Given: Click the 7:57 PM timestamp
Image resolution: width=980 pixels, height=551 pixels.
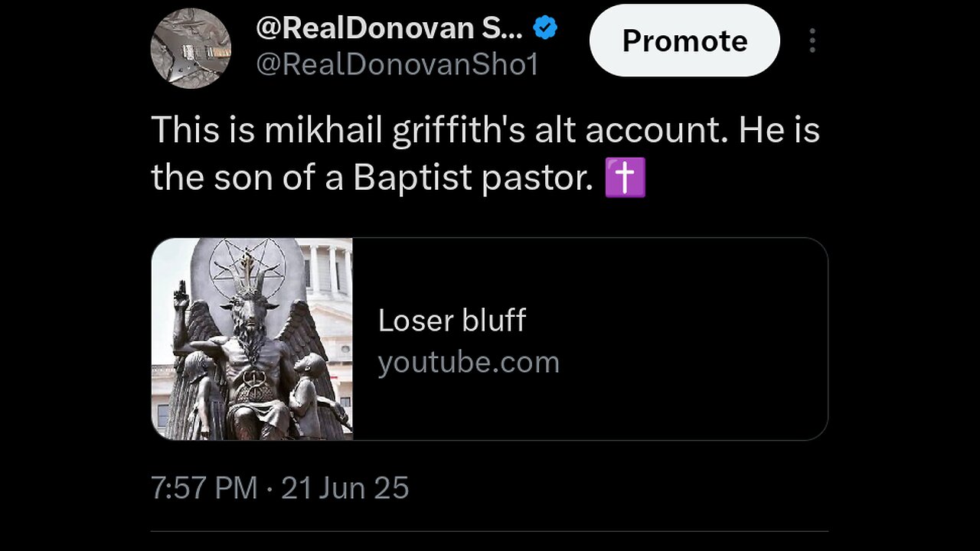Looking at the screenshot, I should point(204,488).
